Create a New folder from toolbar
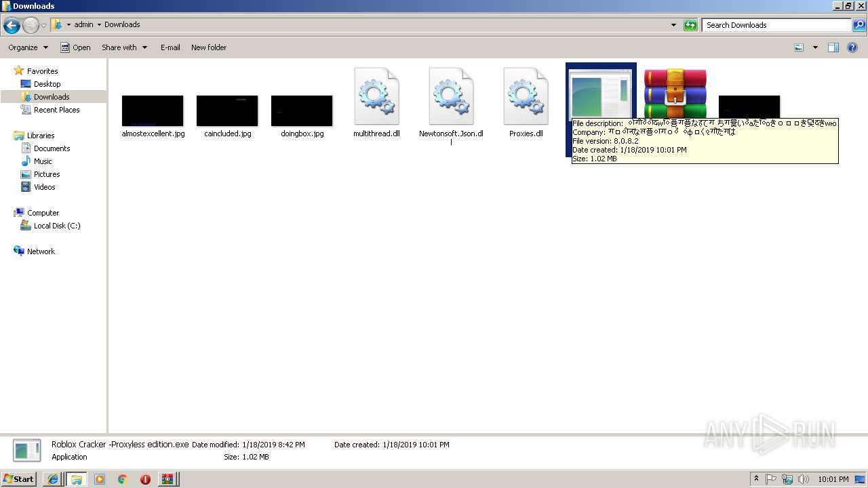This screenshot has width=868, height=488. [x=209, y=47]
